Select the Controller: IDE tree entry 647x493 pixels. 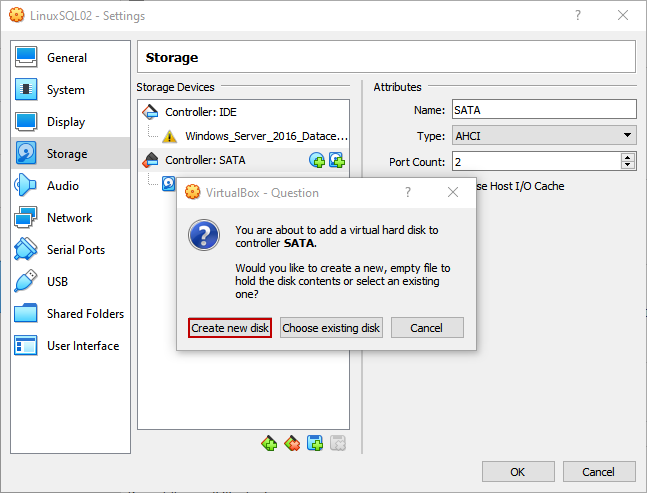[200, 112]
